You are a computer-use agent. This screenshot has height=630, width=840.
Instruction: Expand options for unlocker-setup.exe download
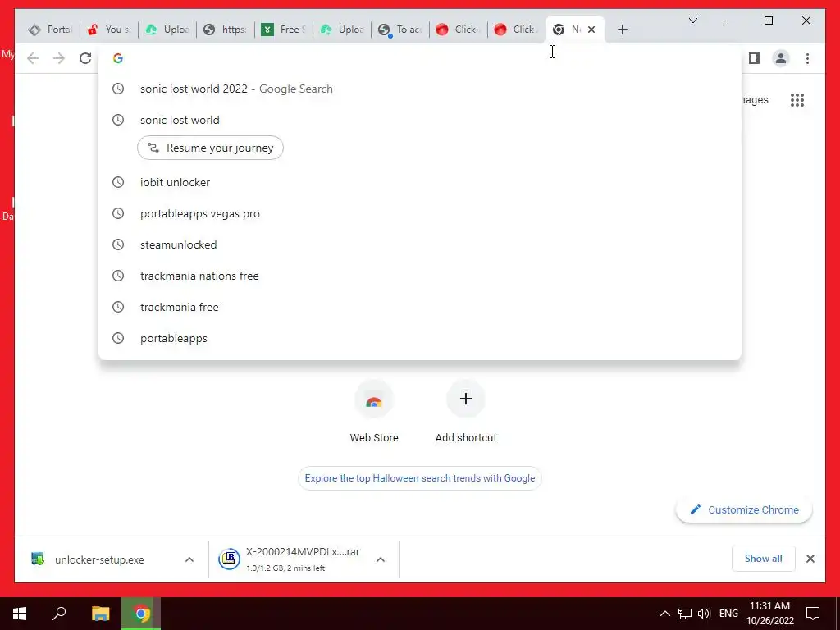[189, 559]
